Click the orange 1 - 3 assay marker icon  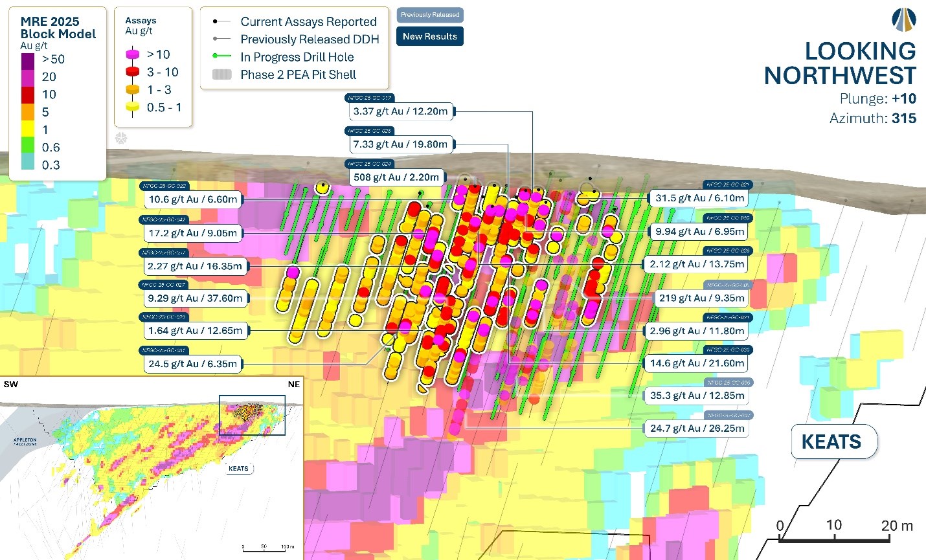pos(133,90)
